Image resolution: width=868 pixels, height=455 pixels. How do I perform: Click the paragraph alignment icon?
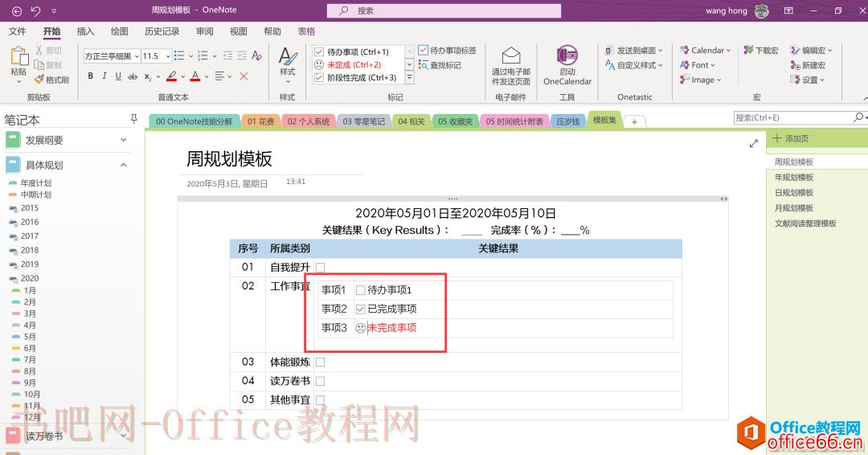[x=219, y=76]
